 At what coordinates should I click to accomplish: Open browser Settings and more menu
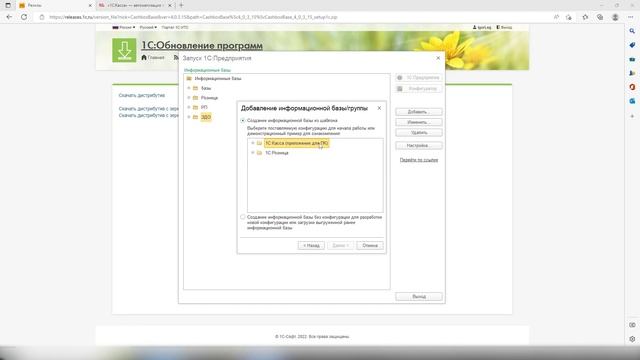click(631, 17)
